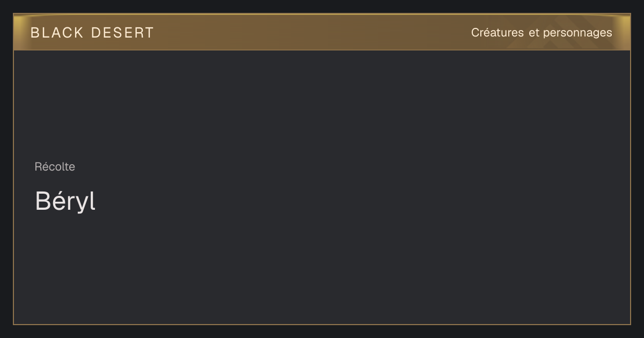Click the empty area above the Récolte label
Viewport: 644px width, 338px height.
[x=322, y=105]
